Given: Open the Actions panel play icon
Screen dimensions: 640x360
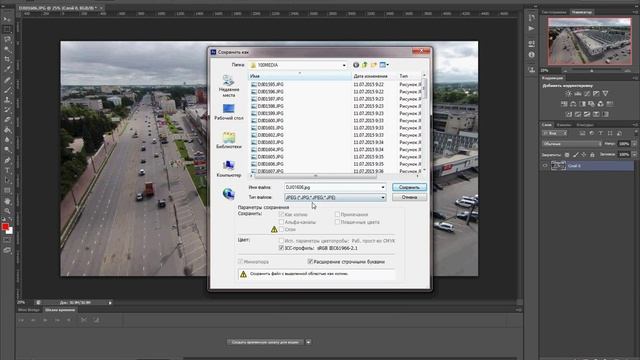Looking at the screenshot, I should tap(531, 29).
